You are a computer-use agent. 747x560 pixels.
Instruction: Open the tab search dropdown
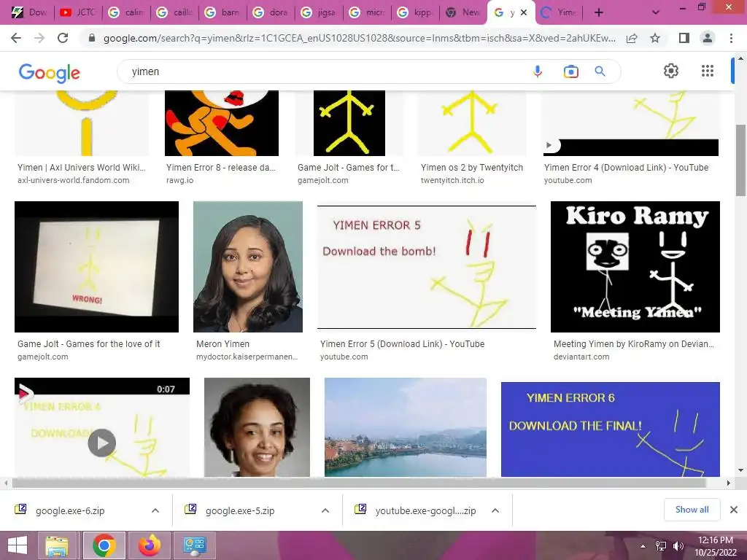(x=656, y=12)
